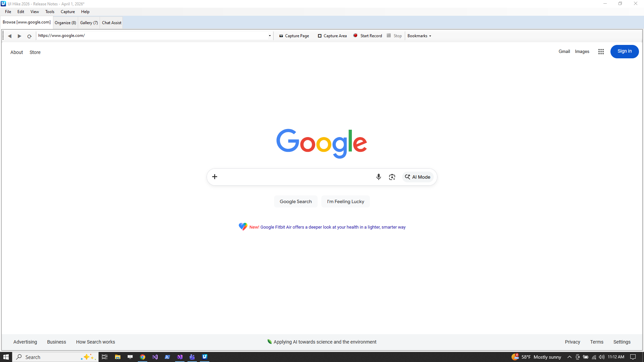Click the AI Mode button
This screenshot has height=362, width=644.
click(x=418, y=177)
